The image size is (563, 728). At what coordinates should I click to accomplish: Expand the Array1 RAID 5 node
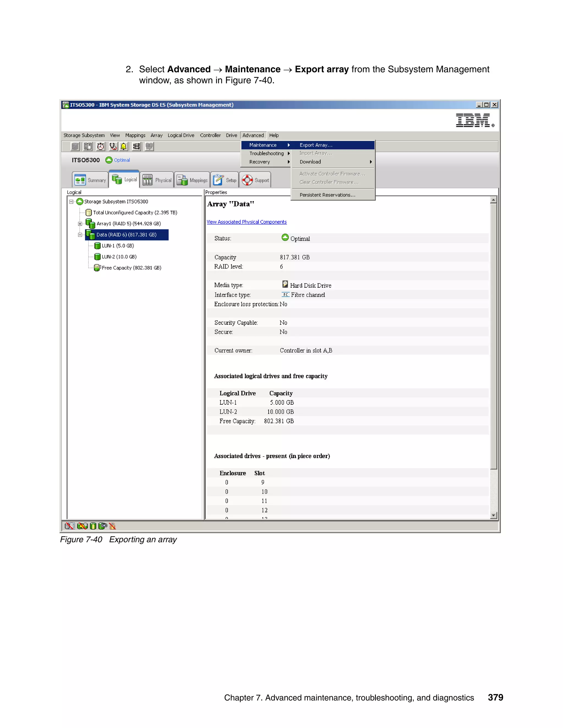pos(80,224)
